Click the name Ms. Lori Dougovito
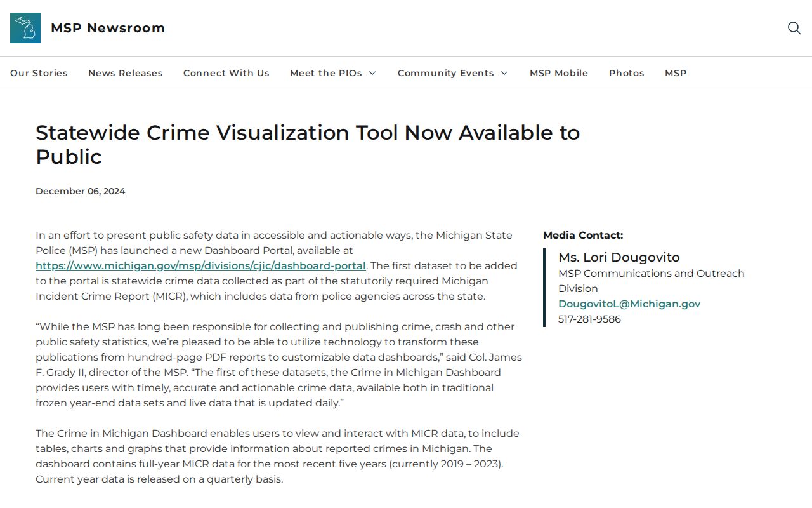Screen dimensions: 812x508 619,257
